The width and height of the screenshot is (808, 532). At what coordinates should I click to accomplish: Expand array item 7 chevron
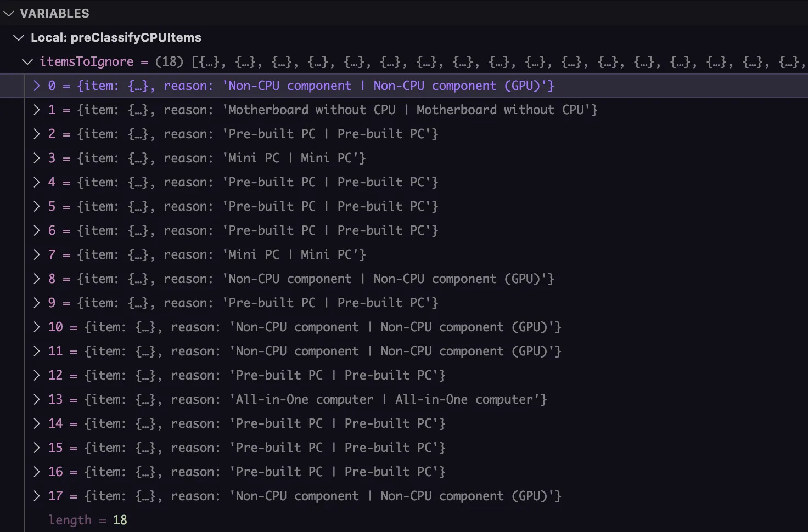(36, 255)
